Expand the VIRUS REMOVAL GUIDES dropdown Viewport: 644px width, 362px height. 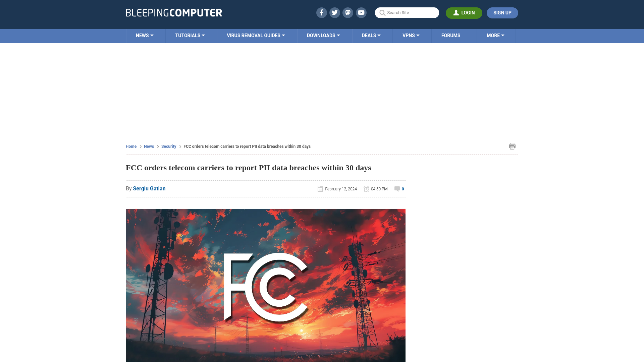click(256, 36)
